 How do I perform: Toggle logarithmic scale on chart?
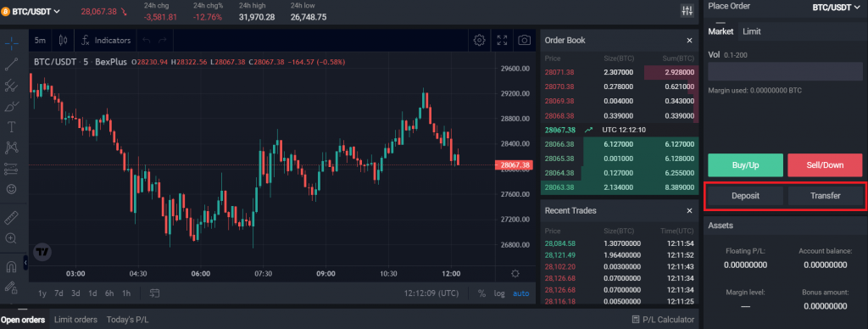pyautogui.click(x=499, y=293)
